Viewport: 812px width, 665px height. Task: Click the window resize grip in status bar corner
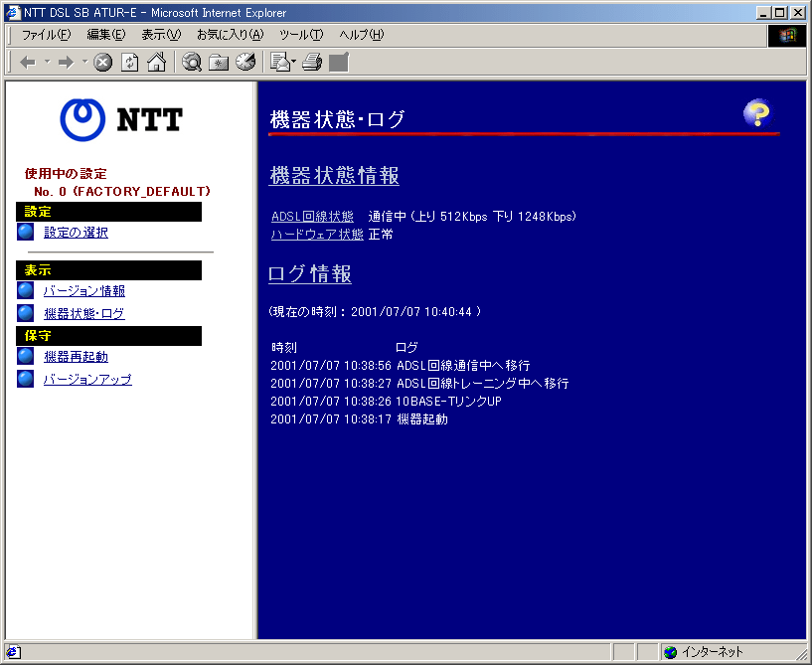pos(801,654)
